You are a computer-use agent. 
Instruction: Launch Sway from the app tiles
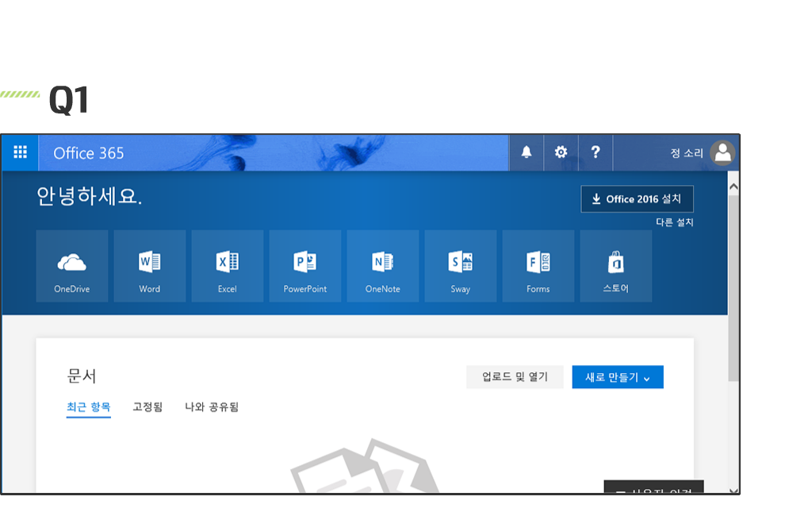coord(461,266)
